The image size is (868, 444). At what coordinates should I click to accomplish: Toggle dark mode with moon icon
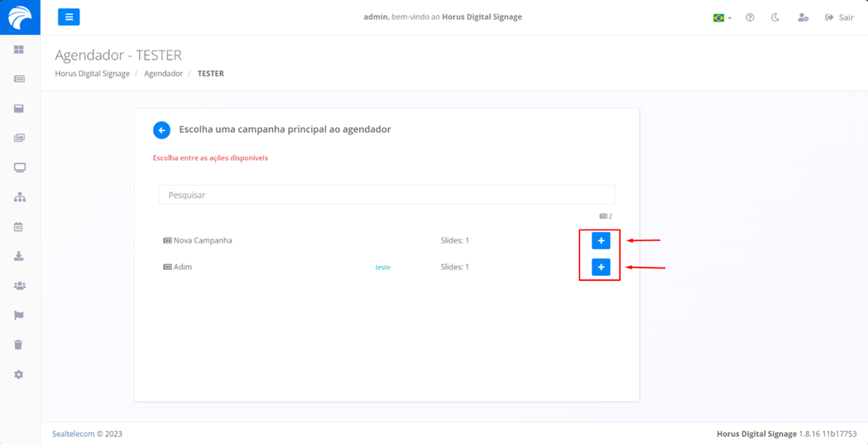point(775,17)
